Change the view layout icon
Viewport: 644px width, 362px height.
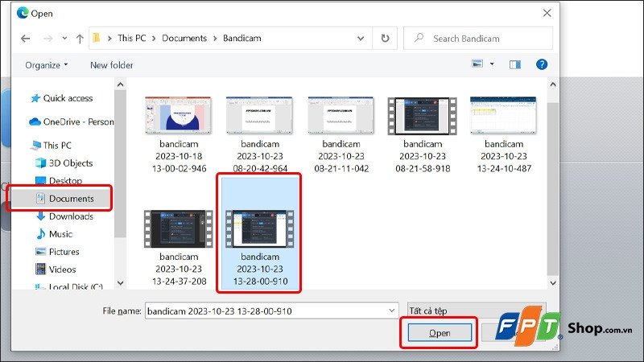coord(477,64)
